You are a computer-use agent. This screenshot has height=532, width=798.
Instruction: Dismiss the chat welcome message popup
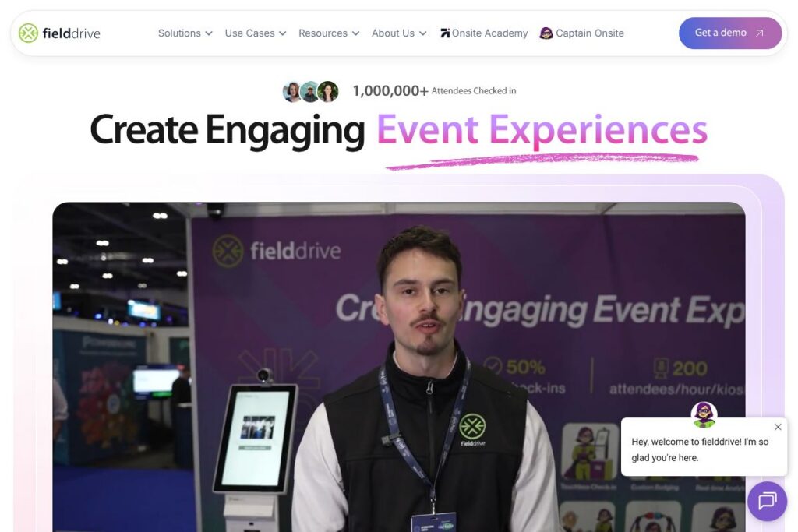coord(778,427)
